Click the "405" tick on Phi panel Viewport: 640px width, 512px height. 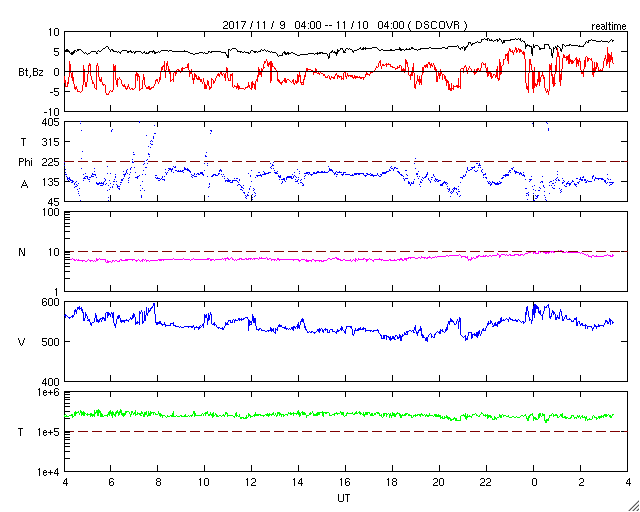(x=52, y=122)
